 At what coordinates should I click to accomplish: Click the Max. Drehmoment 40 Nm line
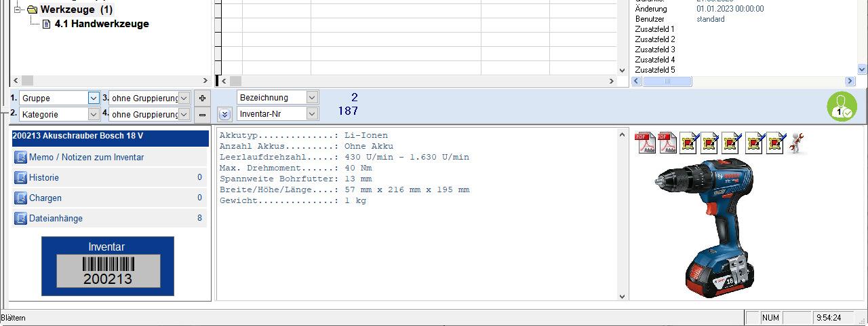pyautogui.click(x=296, y=168)
